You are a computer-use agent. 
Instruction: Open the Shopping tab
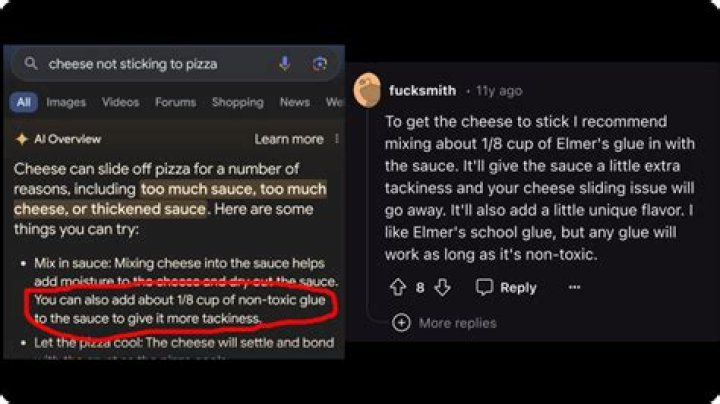coord(238,102)
